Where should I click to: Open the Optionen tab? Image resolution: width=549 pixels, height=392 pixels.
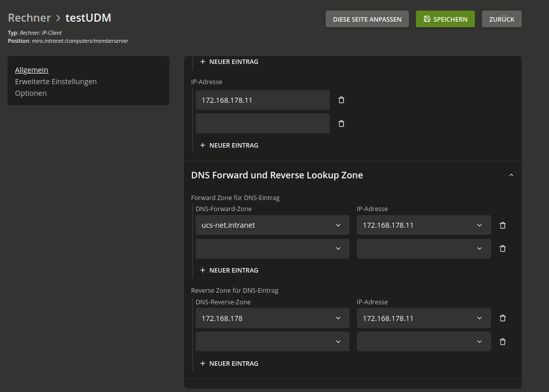point(31,93)
